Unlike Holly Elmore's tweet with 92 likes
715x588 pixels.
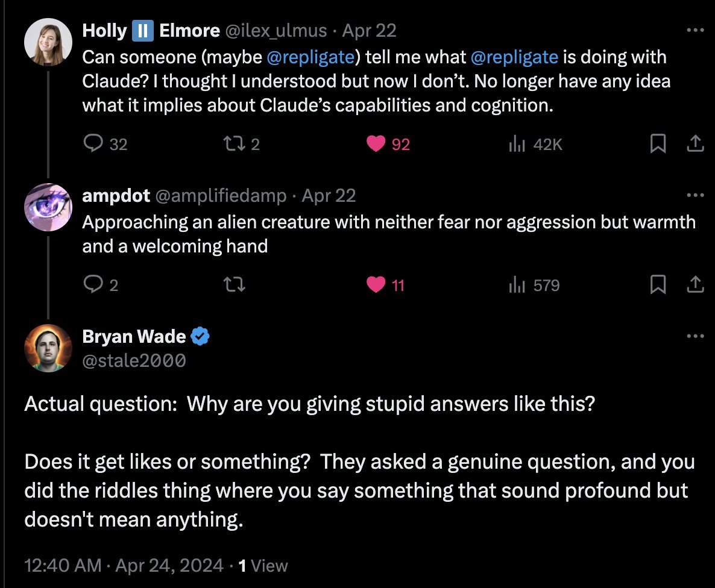point(376,144)
